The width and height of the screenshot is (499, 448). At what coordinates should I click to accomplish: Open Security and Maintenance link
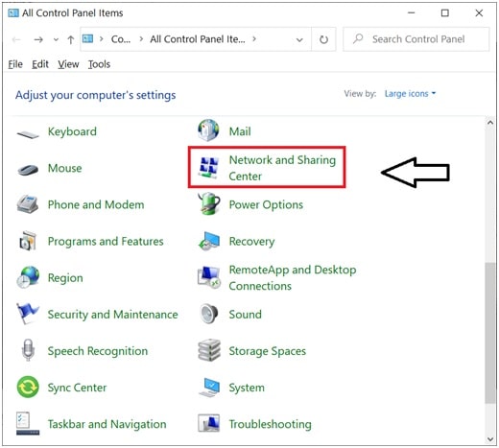click(112, 315)
